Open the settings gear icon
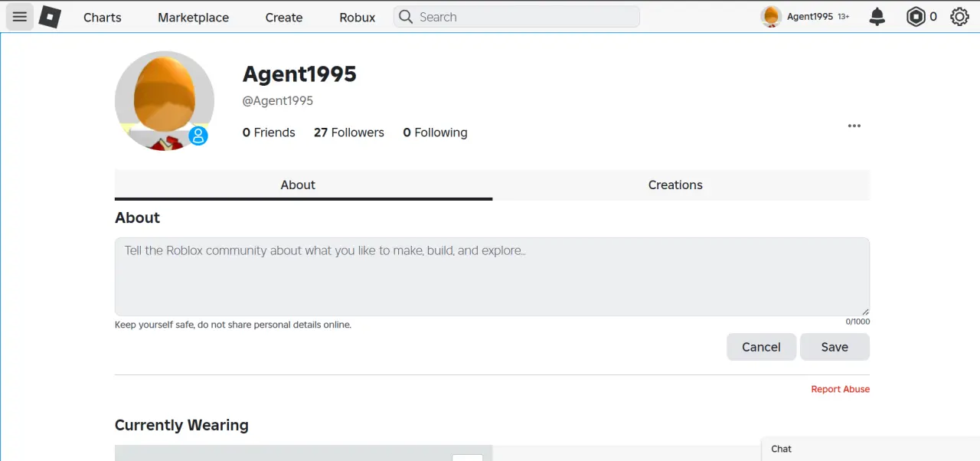 (959, 17)
